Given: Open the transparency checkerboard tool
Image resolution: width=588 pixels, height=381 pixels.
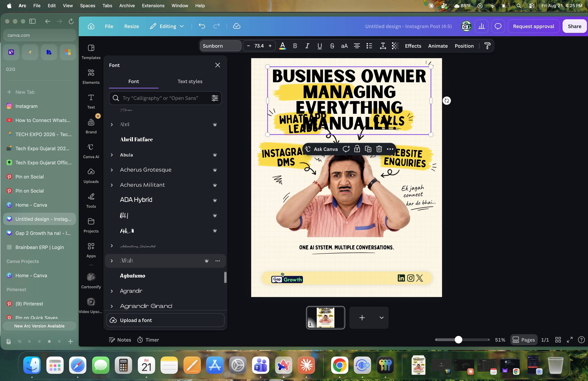Looking at the screenshot, I should click(395, 46).
